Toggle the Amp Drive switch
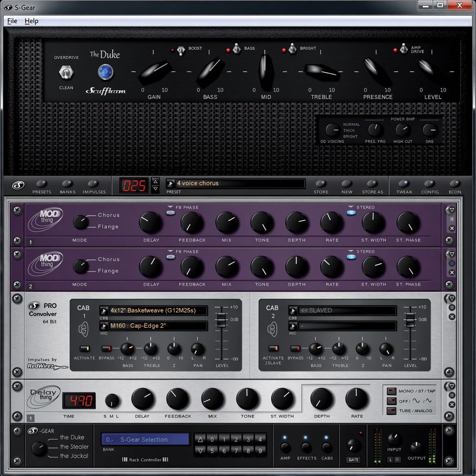Image resolution: width=476 pixels, height=476 pixels. click(403, 48)
